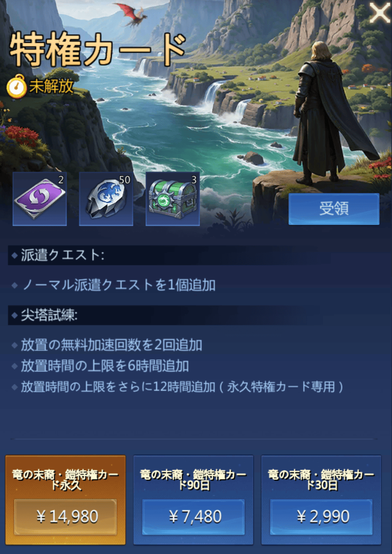Select the 放置の無料加速回数を2回追加 line
This screenshot has height=554, width=392.
112,345
